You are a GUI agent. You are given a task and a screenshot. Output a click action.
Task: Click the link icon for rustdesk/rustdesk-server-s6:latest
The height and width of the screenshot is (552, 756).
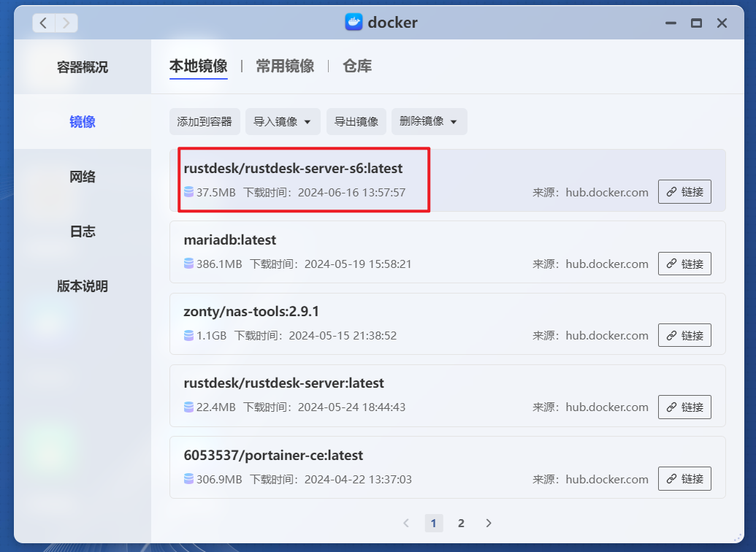coord(684,191)
